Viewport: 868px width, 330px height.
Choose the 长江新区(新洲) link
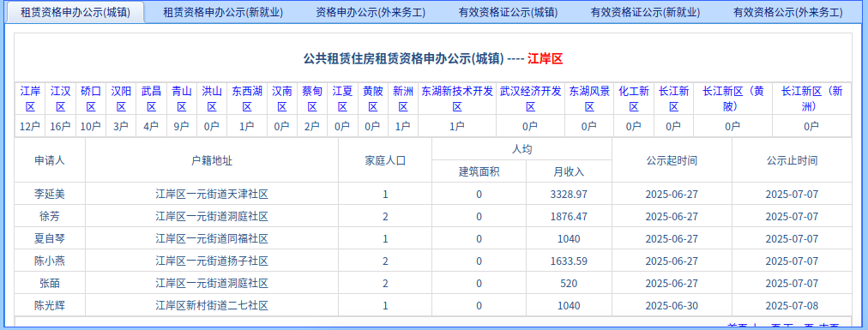pyautogui.click(x=812, y=99)
